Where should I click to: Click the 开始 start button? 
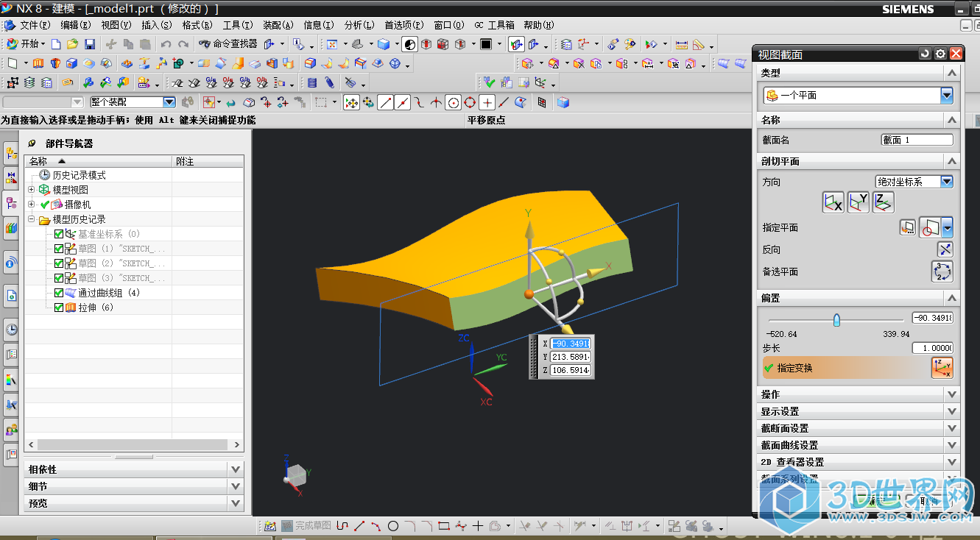(x=26, y=44)
